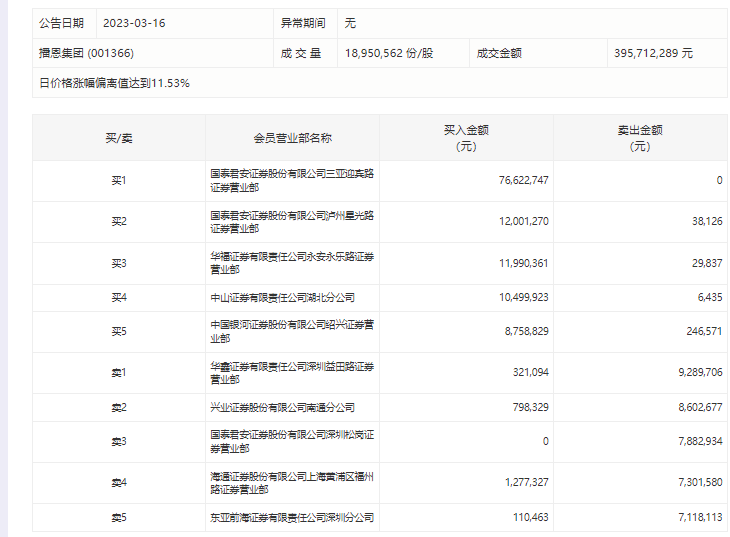
Task: Click the 公告日期 field label
Action: (61, 23)
